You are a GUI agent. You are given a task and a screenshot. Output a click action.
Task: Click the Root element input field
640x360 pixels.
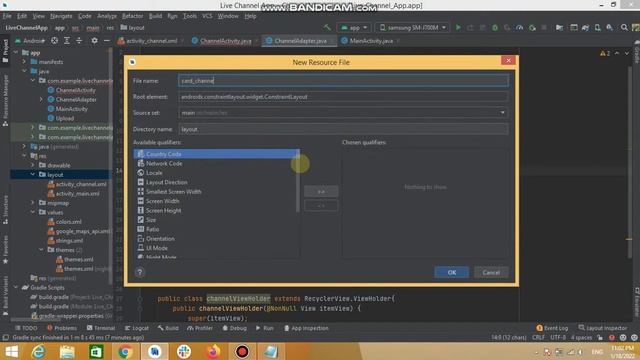(x=343, y=97)
